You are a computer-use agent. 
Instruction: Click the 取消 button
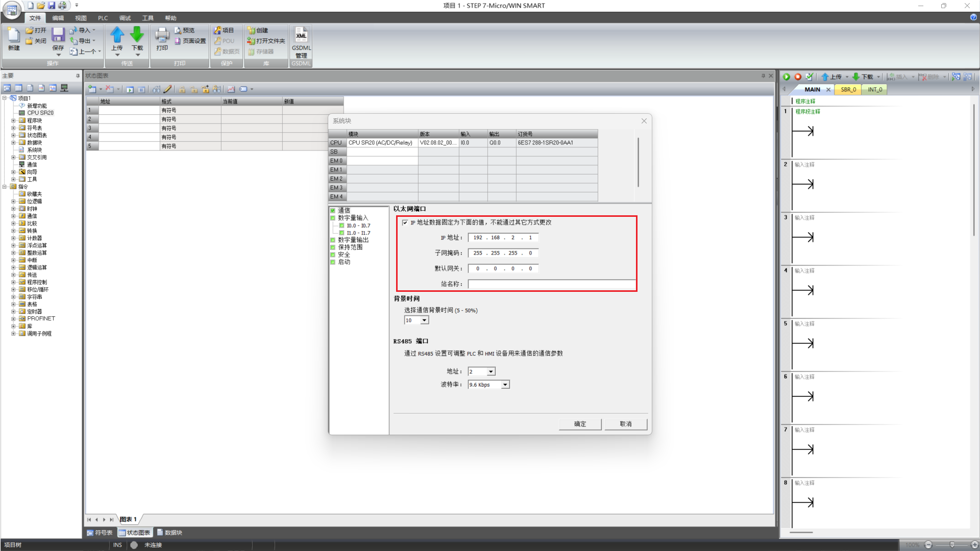[x=626, y=424]
